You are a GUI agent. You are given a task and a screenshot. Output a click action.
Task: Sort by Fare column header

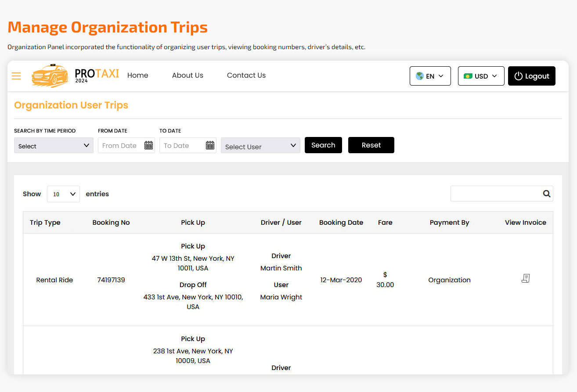click(385, 223)
